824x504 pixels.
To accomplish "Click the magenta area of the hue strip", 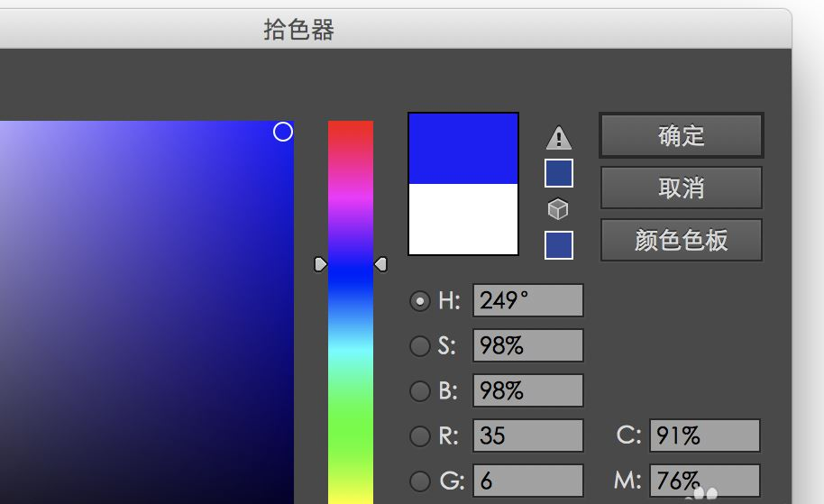I will (351, 198).
